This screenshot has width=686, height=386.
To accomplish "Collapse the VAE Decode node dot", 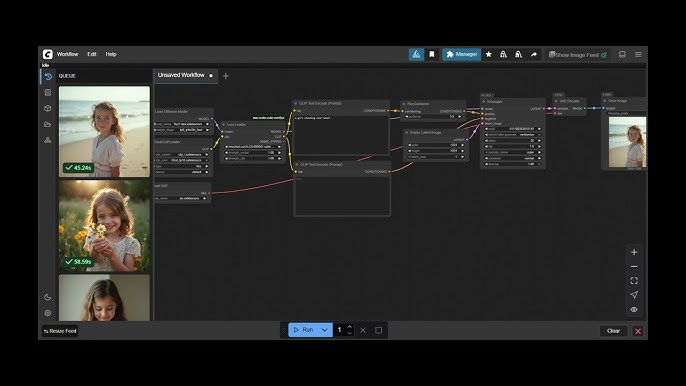I will [556, 101].
